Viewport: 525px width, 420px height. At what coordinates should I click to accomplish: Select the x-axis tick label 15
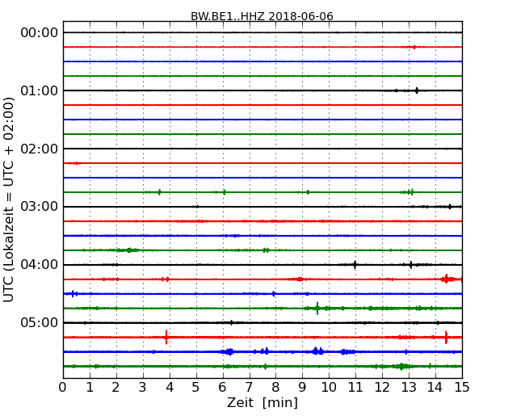[462, 388]
